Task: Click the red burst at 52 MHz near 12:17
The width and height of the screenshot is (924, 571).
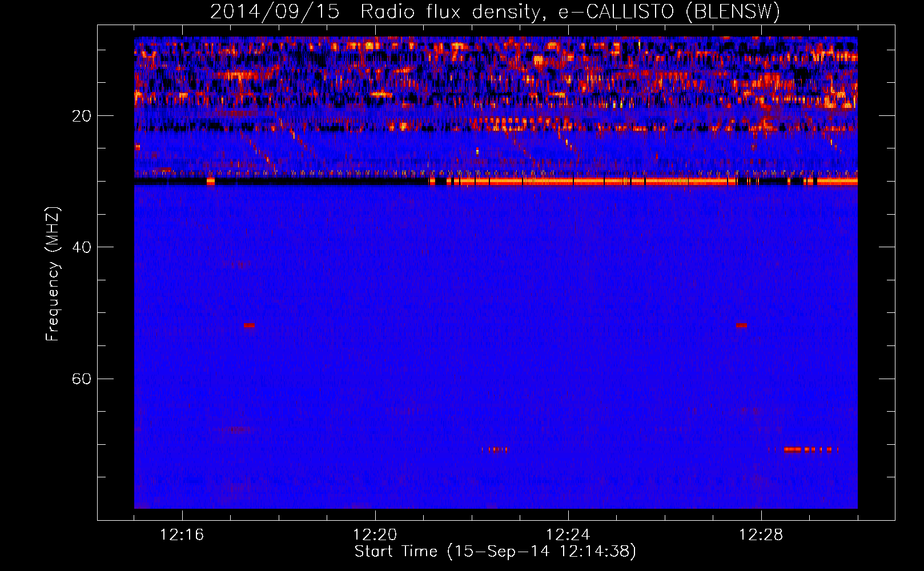Action: tap(249, 325)
